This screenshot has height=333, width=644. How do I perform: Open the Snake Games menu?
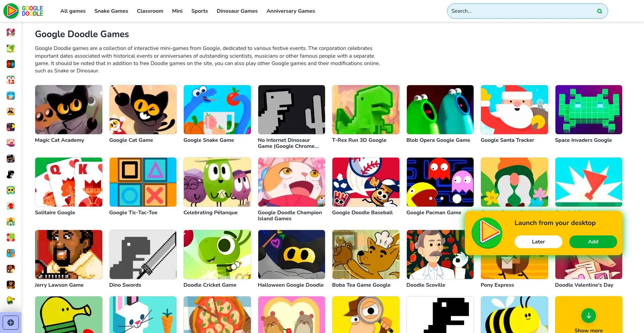(x=111, y=11)
